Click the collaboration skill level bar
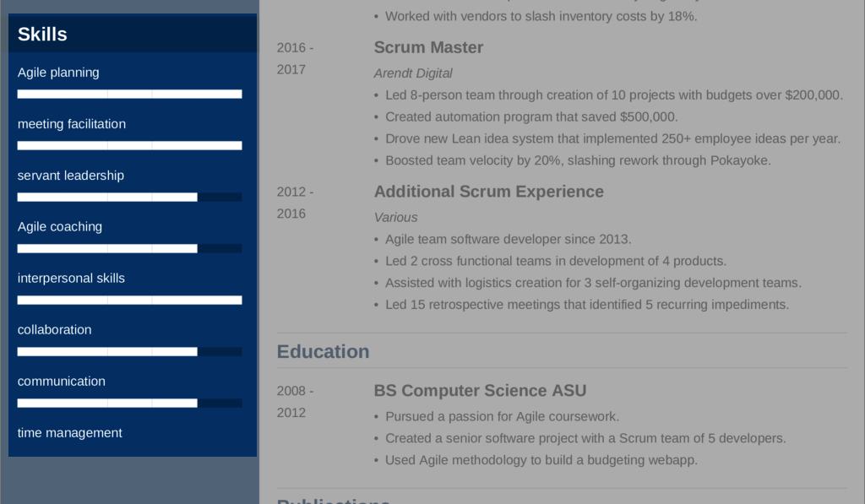The width and height of the screenshot is (865, 504). (129, 352)
